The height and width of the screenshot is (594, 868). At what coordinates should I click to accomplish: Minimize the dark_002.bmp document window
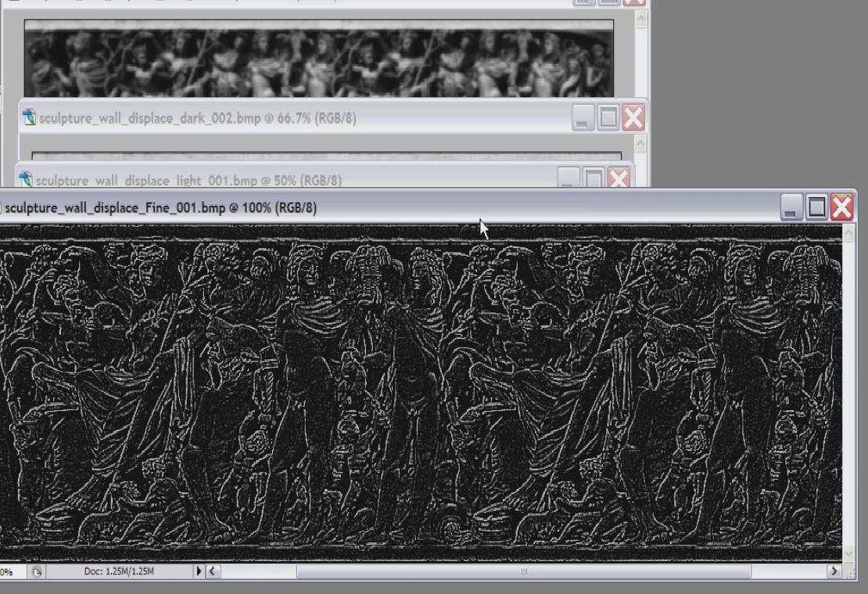(x=582, y=118)
